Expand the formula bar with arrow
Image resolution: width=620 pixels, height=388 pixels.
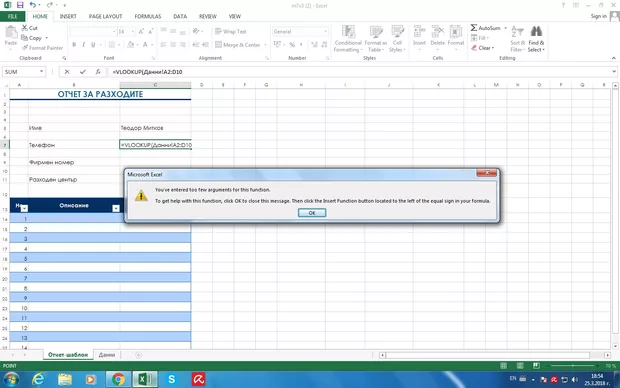coord(614,72)
